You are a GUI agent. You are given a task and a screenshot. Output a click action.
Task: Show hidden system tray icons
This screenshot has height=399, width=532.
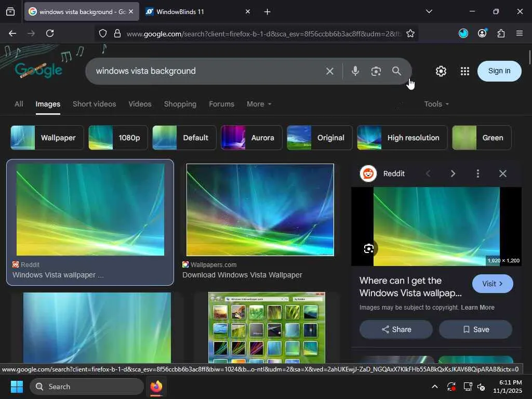coord(435,387)
